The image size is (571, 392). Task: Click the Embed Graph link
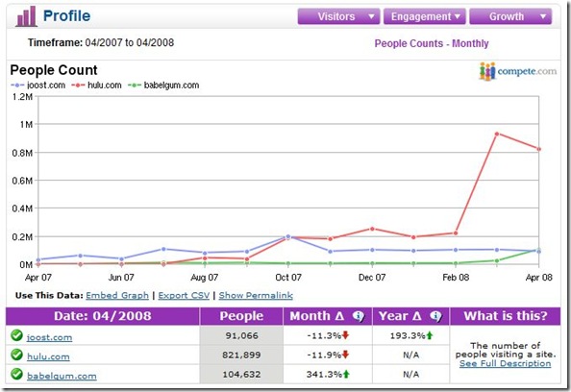(x=117, y=296)
